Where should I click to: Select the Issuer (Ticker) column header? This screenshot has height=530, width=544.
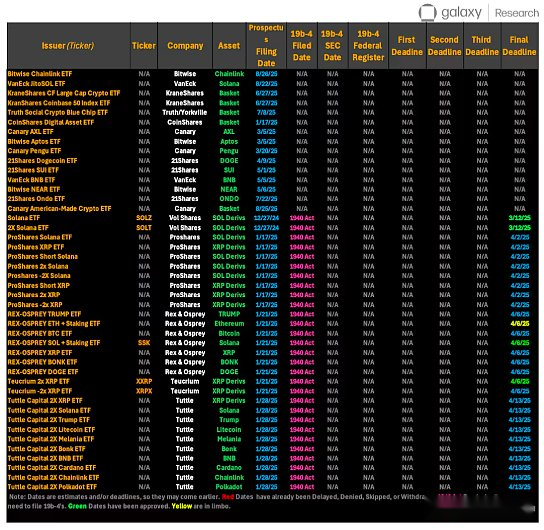[x=68, y=46]
